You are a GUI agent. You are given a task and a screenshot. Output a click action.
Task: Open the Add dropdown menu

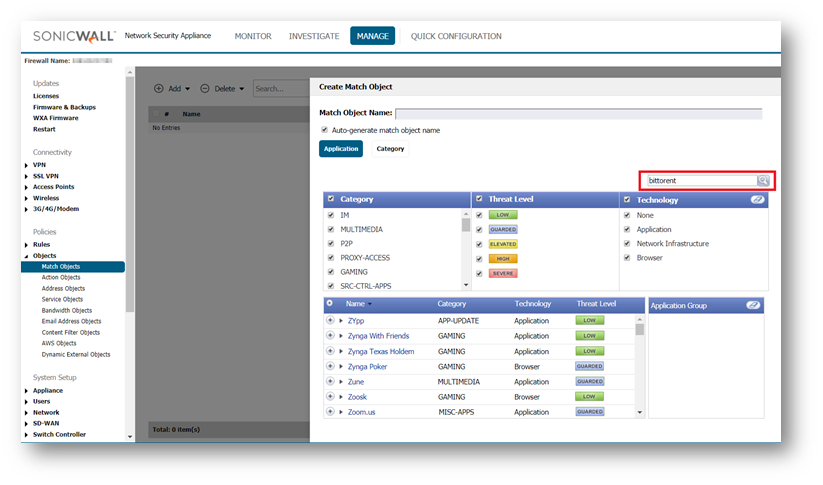(x=173, y=88)
